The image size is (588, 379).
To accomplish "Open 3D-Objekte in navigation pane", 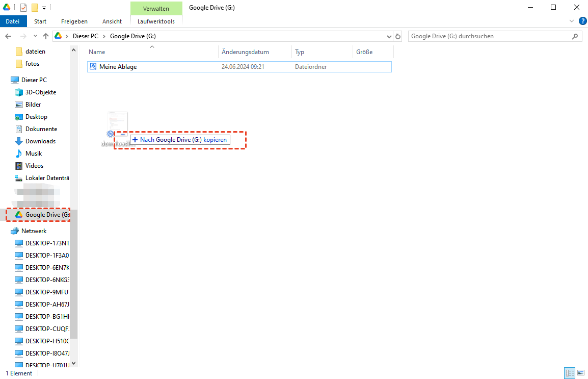I will (x=41, y=92).
